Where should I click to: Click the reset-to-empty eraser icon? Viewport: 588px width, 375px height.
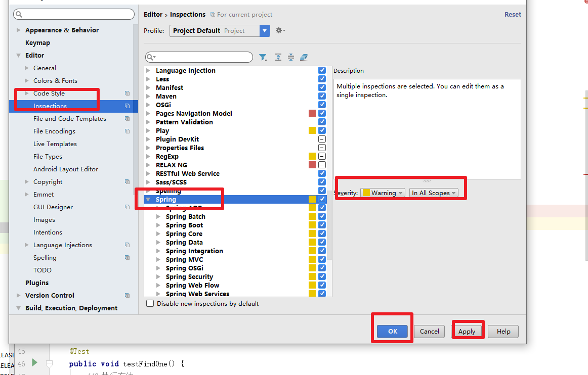pyautogui.click(x=304, y=57)
